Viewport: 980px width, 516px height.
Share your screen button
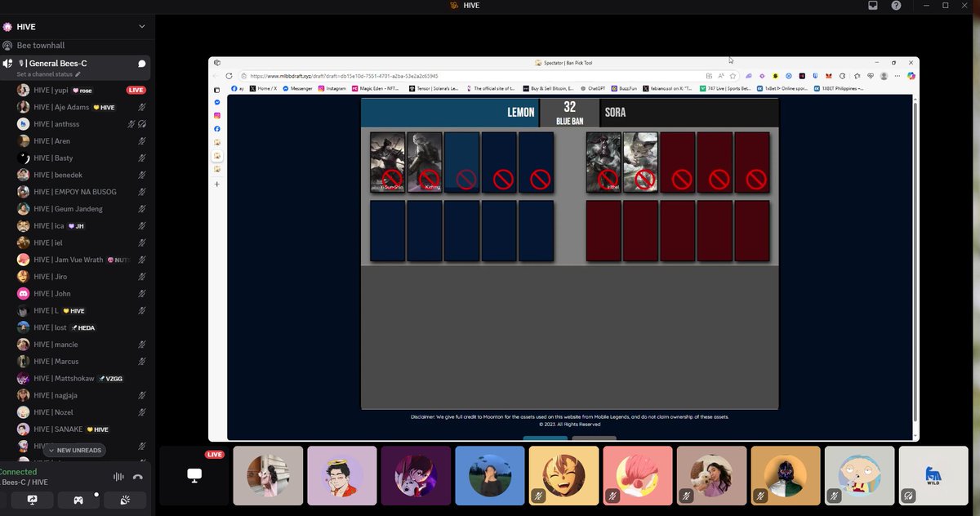(33, 500)
